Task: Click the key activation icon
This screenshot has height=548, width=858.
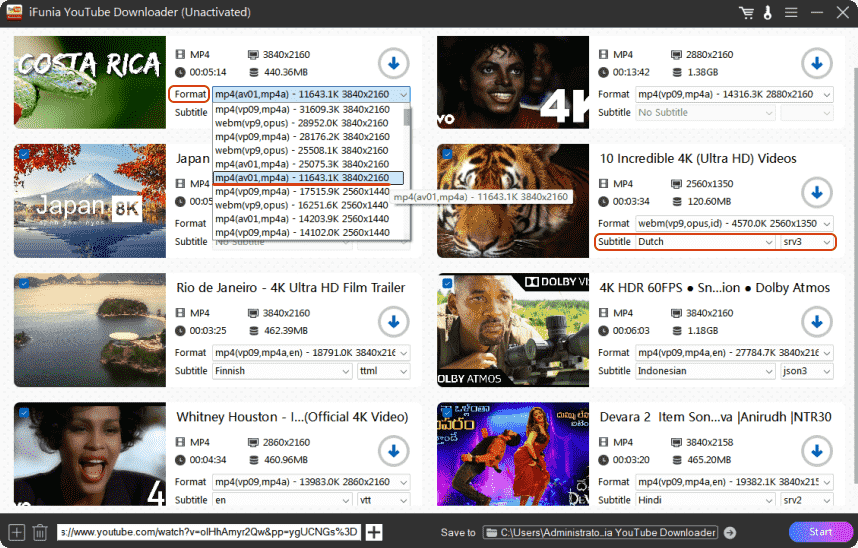Action: pyautogui.click(x=768, y=12)
